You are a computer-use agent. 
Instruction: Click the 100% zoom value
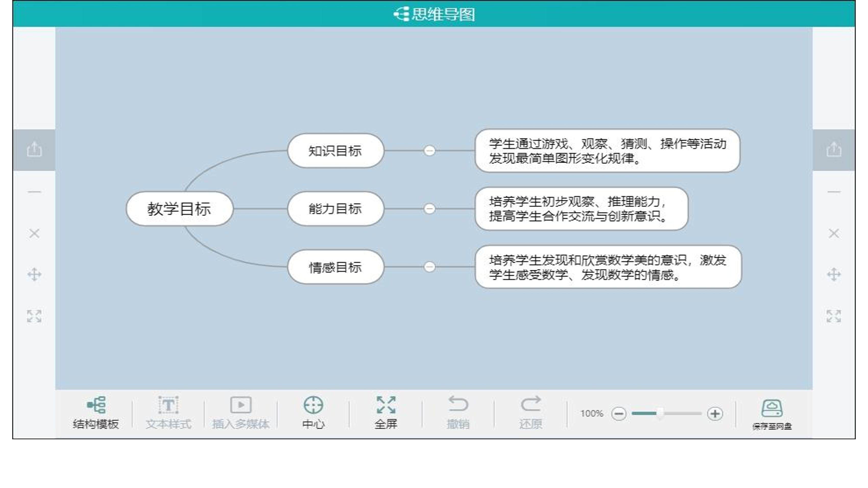click(592, 413)
